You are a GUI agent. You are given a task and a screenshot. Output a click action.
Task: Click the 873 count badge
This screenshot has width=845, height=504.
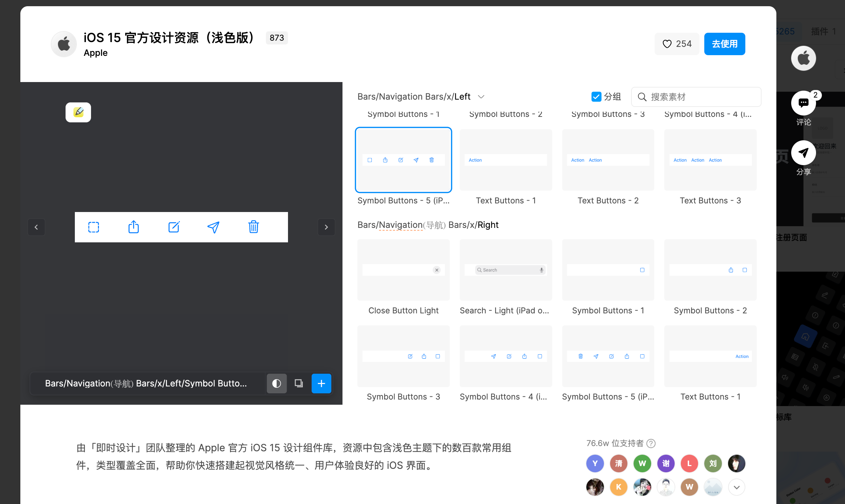point(277,38)
